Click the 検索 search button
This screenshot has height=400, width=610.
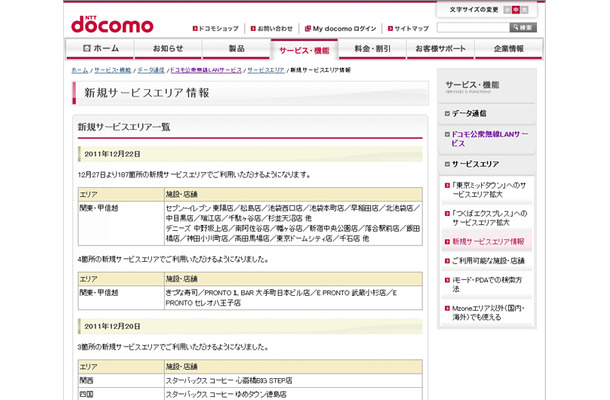click(523, 27)
